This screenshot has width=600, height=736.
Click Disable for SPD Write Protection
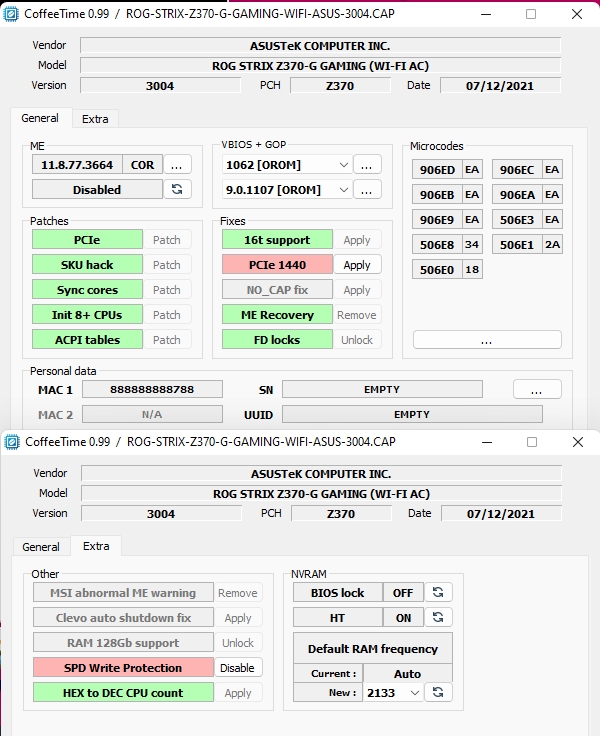tap(238, 667)
